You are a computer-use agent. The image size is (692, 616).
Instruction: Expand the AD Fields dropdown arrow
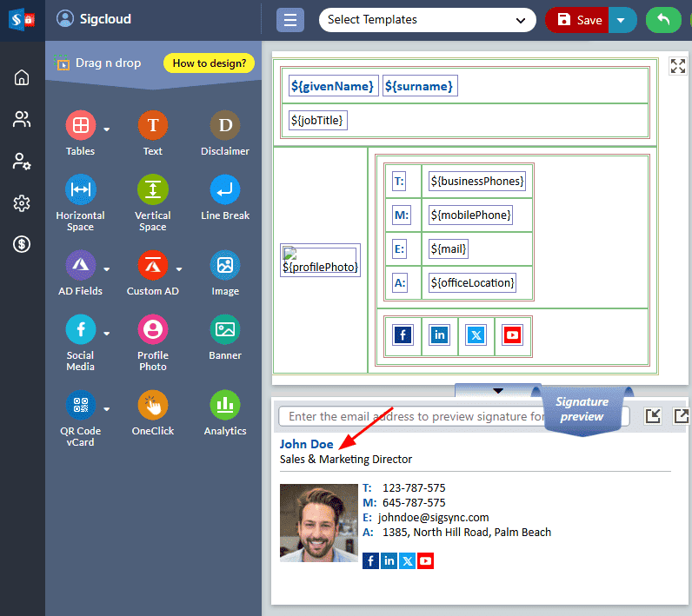pyautogui.click(x=107, y=268)
